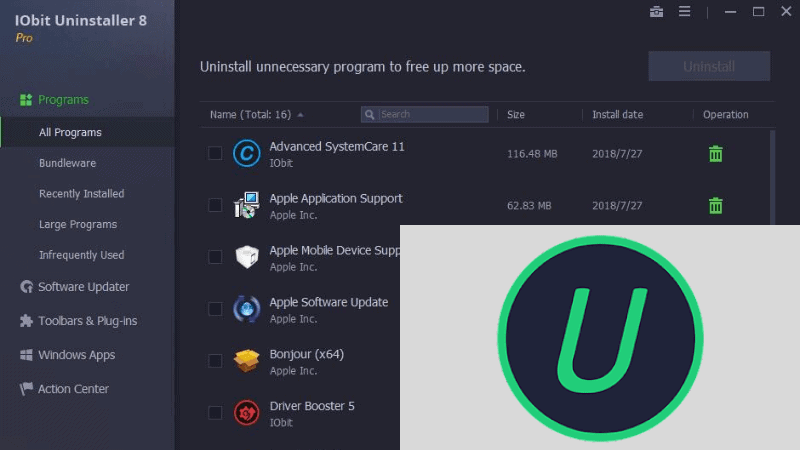Click the Windows Apps logo icon

point(26,355)
